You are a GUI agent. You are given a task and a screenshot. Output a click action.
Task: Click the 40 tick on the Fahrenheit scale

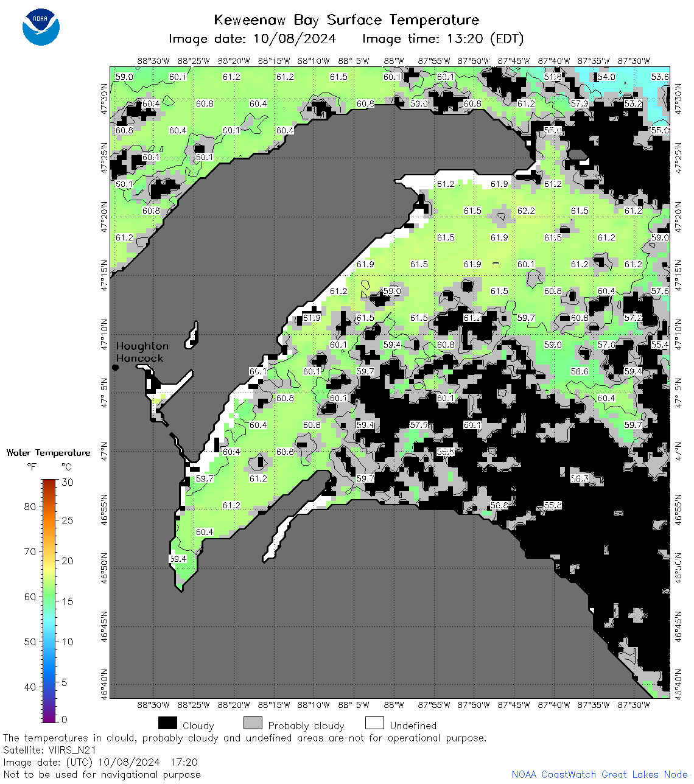point(30,687)
